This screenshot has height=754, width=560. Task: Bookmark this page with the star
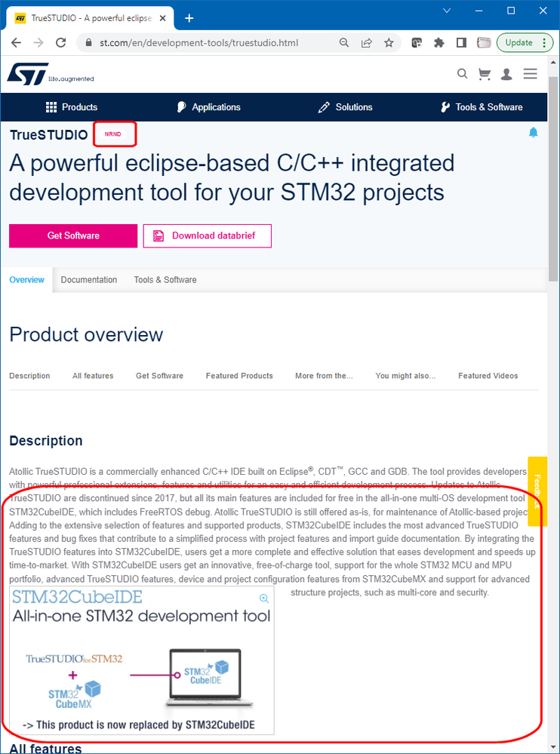click(389, 43)
